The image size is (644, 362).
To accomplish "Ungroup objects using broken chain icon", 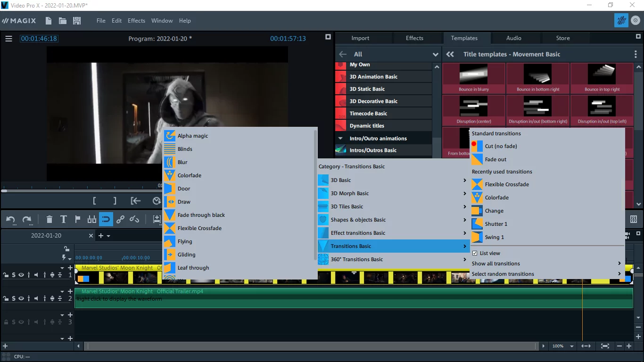I will pyautogui.click(x=134, y=219).
